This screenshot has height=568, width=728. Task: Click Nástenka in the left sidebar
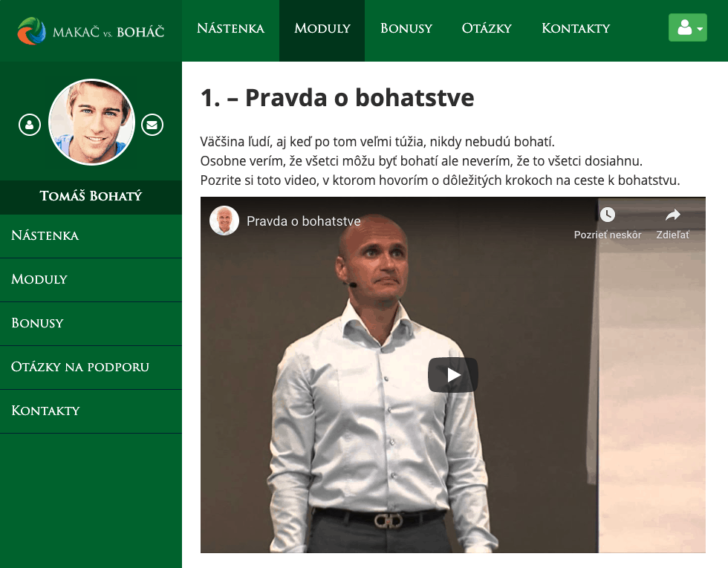(x=91, y=236)
